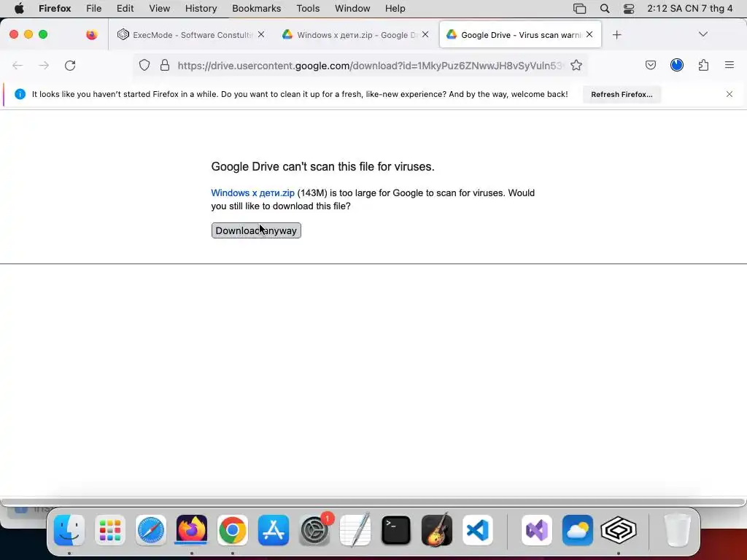Screen dimensions: 747x560
Task: Open System Settings from the Dock
Action: pos(314,530)
